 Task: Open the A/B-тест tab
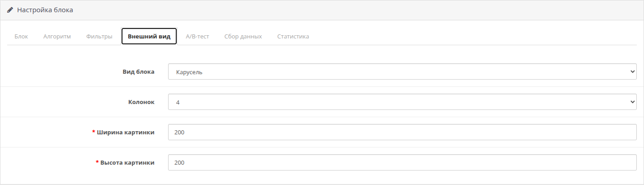tap(197, 37)
